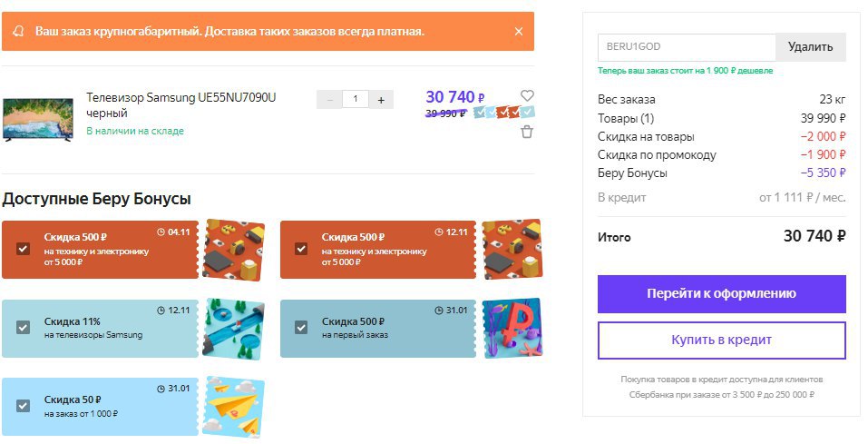Image resolution: width=868 pixels, height=444 pixels.
Task: Click the 'Товары (1)' amount 39 990 ₽
Action: coord(824,118)
